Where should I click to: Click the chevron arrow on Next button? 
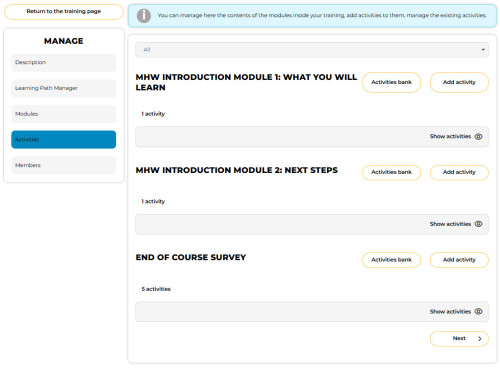pos(480,338)
